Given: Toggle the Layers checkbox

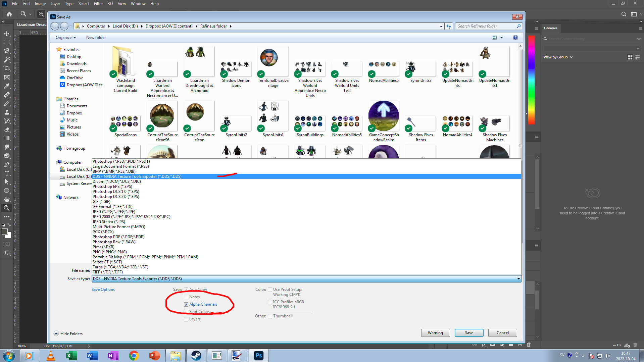Looking at the screenshot, I should coord(186,319).
